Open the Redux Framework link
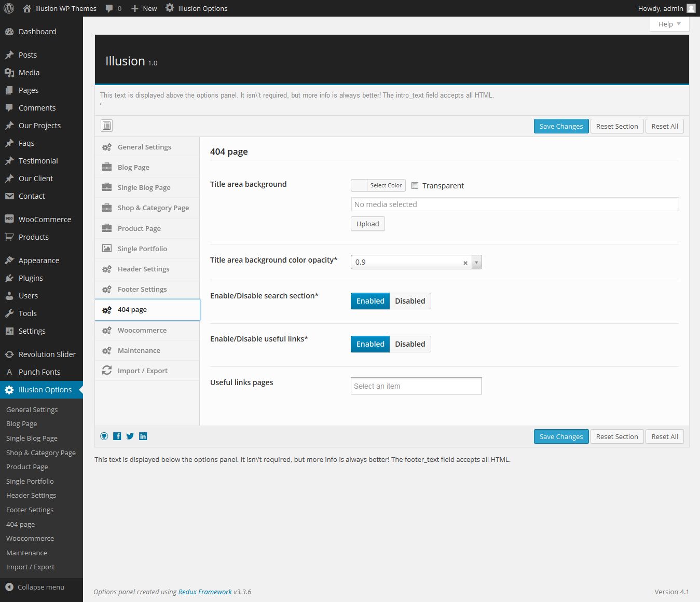The image size is (700, 602). pyautogui.click(x=205, y=592)
